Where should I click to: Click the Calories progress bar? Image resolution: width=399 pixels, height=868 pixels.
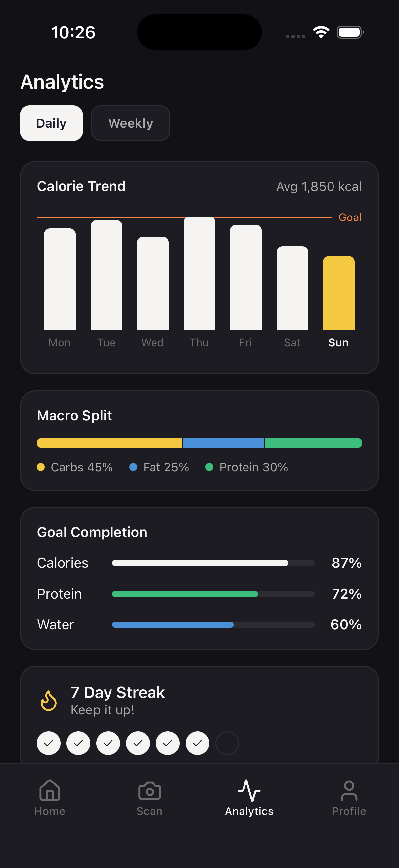[x=213, y=563]
